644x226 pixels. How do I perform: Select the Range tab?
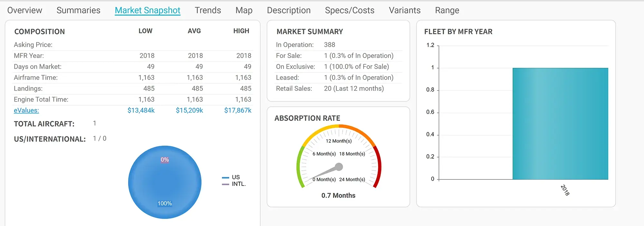(x=447, y=10)
